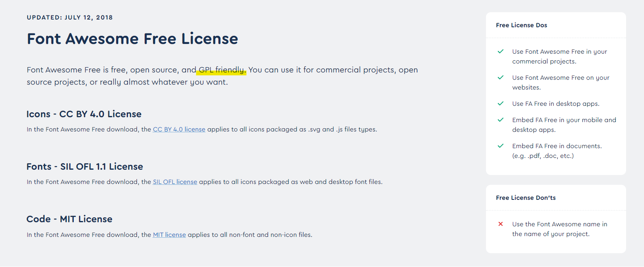
Task: Click 'Use Font Awesome Free in your commercial projects'
Action: coord(560,57)
